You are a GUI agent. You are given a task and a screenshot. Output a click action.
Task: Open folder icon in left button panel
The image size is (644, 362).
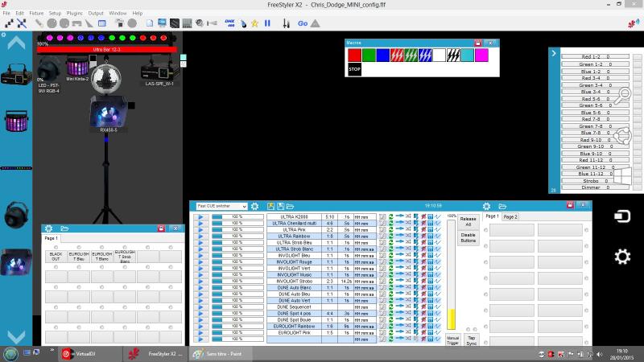coord(64,228)
